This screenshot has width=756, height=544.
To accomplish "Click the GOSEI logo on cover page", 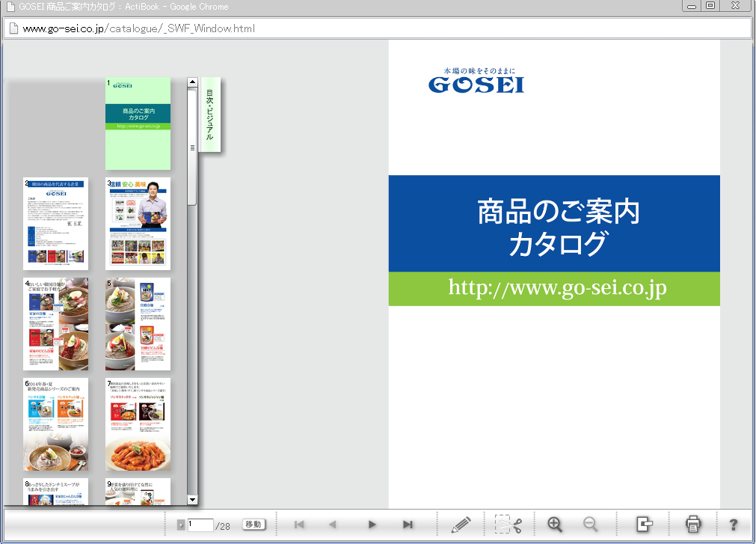I will [476, 81].
